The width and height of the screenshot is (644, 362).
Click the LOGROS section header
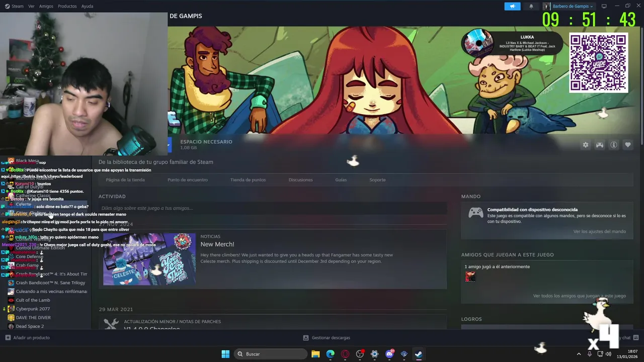[x=471, y=319]
